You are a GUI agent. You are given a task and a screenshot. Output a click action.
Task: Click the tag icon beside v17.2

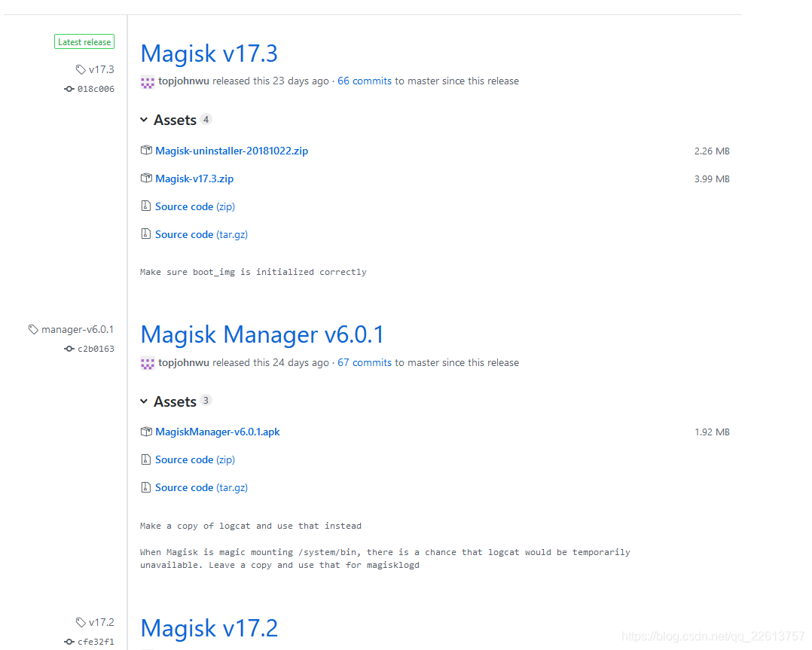pyautogui.click(x=81, y=623)
